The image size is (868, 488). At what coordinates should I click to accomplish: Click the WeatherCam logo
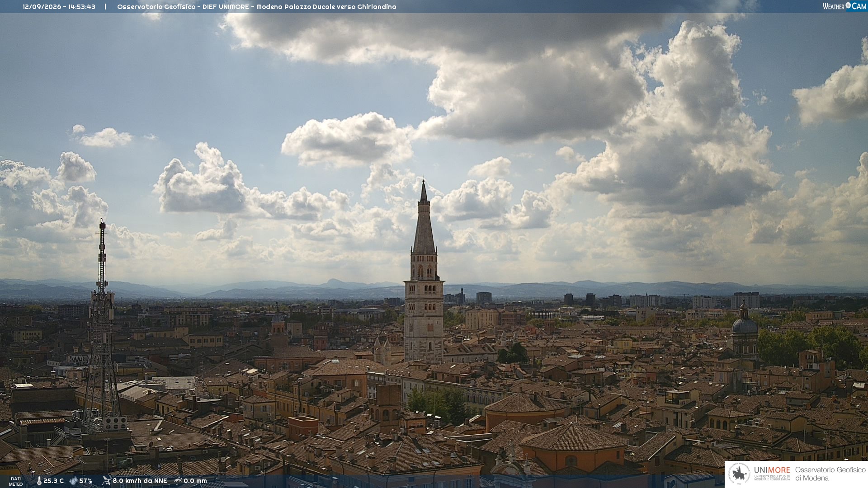coord(844,6)
